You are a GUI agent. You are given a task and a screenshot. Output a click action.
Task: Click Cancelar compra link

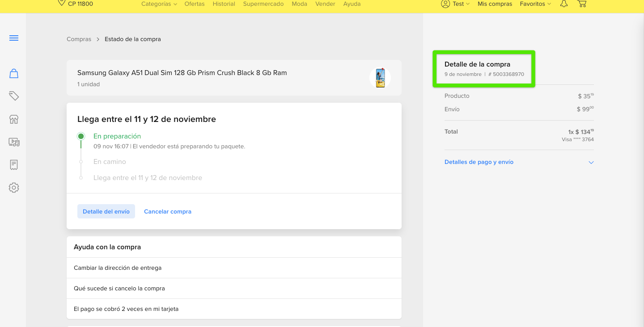pyautogui.click(x=168, y=211)
